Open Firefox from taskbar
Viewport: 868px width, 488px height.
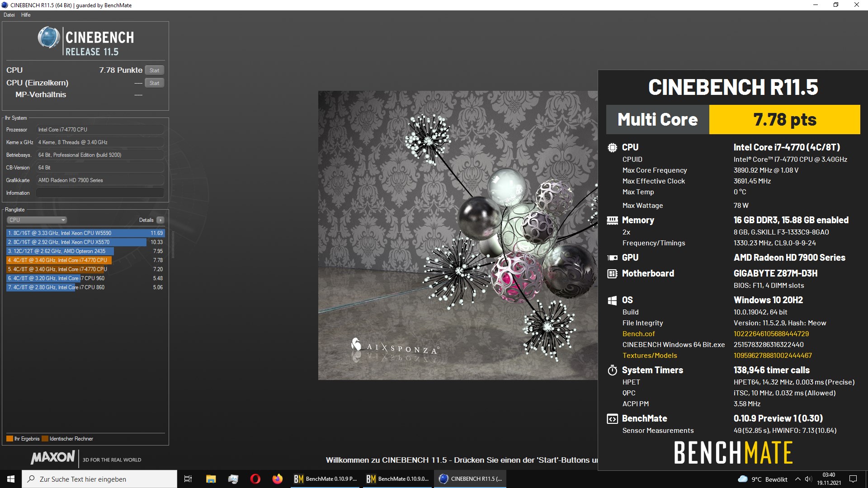pyautogui.click(x=277, y=479)
